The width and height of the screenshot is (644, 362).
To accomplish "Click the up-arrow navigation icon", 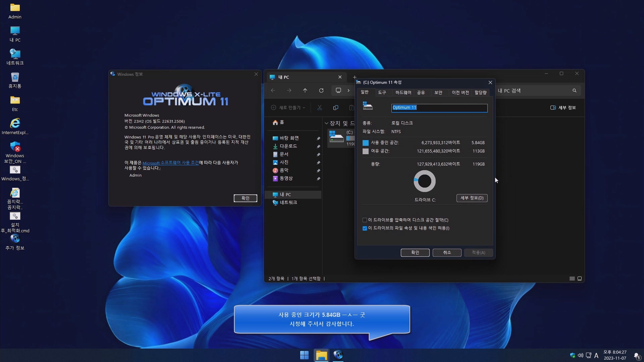I will [305, 90].
